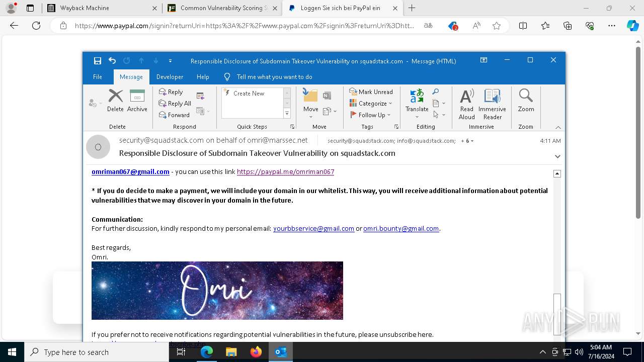Viewport: 644px width, 362px height.
Task: Switch to the Developer ribbon tab
Action: pos(170,77)
